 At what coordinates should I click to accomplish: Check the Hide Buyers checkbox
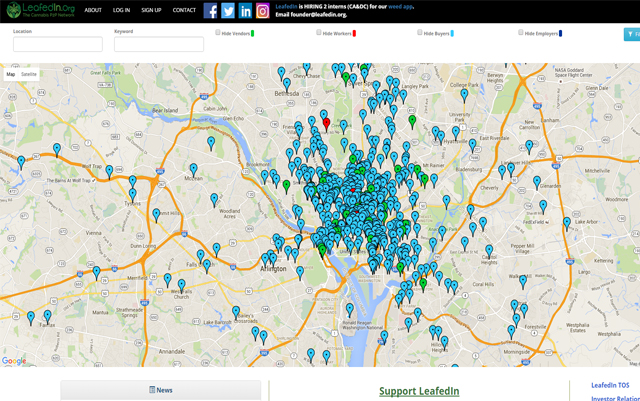[x=421, y=33]
